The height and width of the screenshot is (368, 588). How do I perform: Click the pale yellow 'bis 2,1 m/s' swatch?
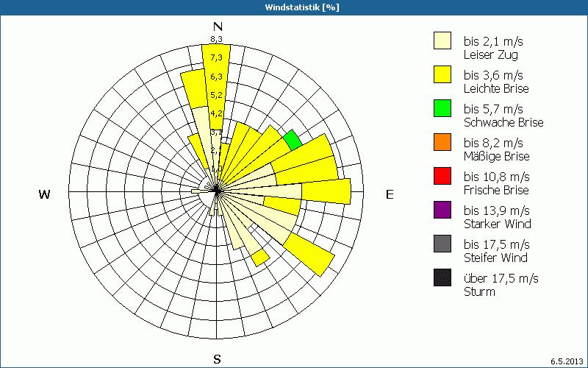[x=442, y=40]
